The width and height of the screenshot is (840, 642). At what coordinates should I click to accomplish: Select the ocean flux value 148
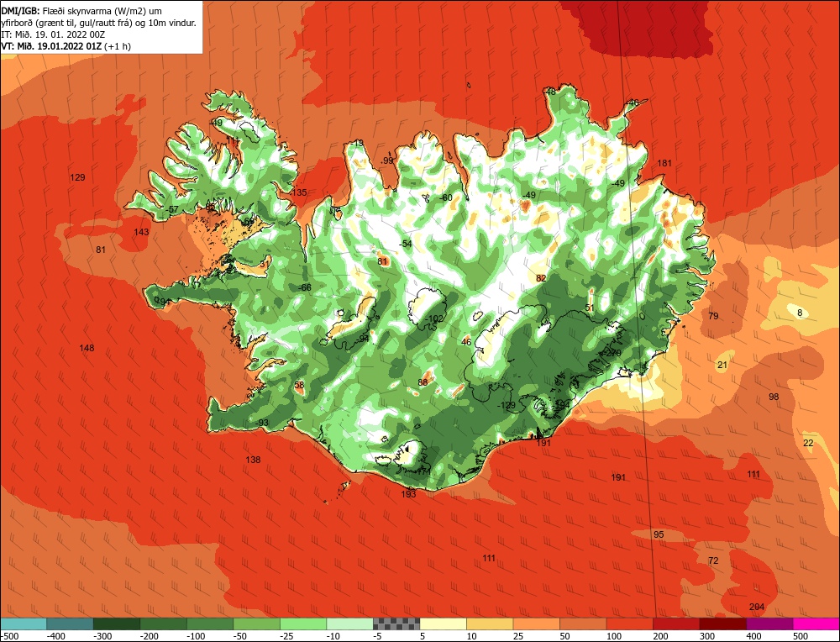pyautogui.click(x=87, y=348)
